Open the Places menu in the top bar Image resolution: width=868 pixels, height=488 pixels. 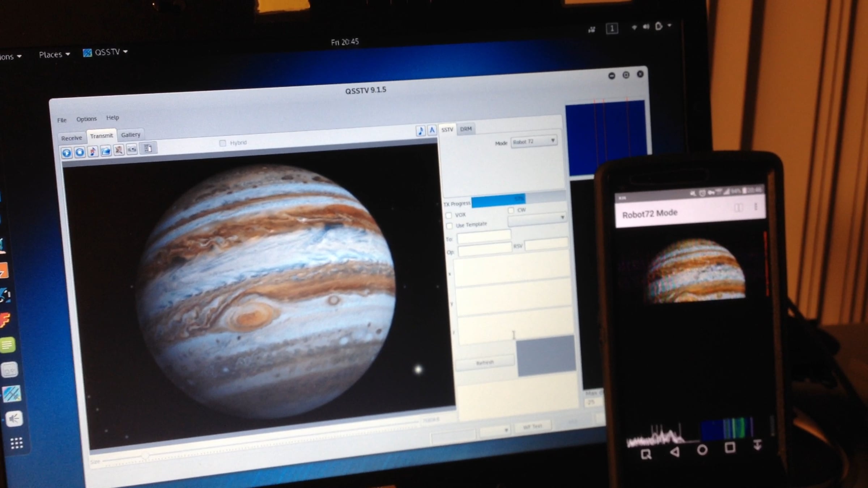pos(54,55)
